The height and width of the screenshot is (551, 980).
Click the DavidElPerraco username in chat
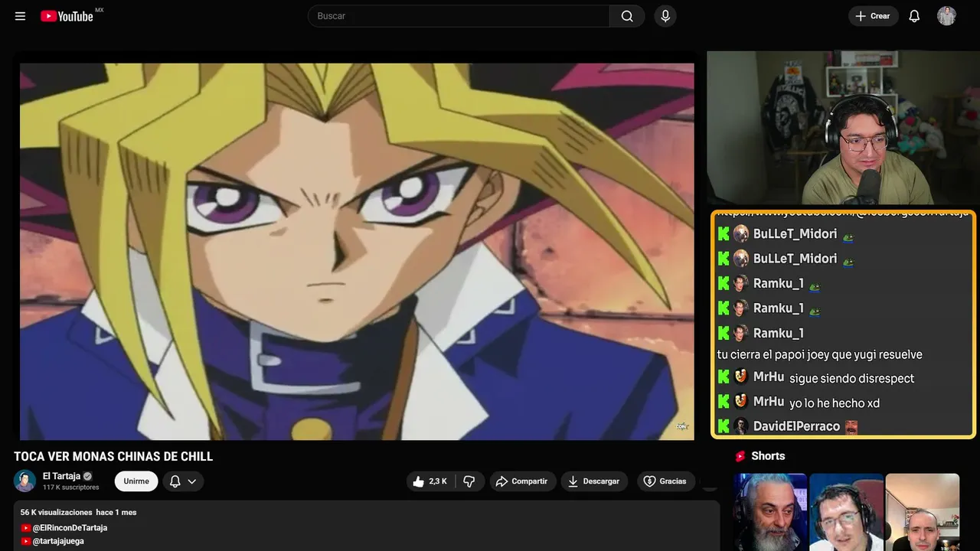point(796,426)
